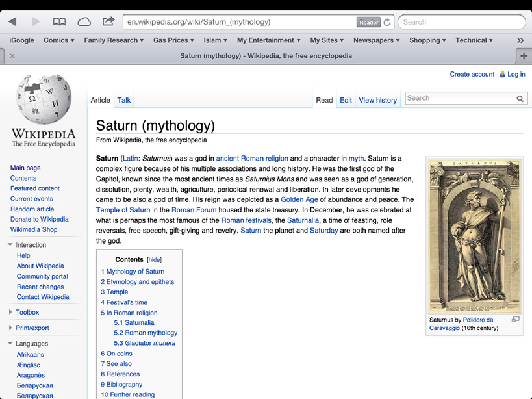Image resolution: width=532 pixels, height=399 pixels.
Task: Follow the Saturnalia link in contents
Action: click(140, 322)
